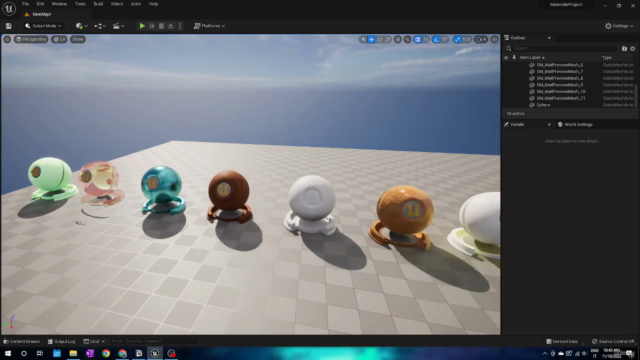Open the Show flags menu

point(78,39)
